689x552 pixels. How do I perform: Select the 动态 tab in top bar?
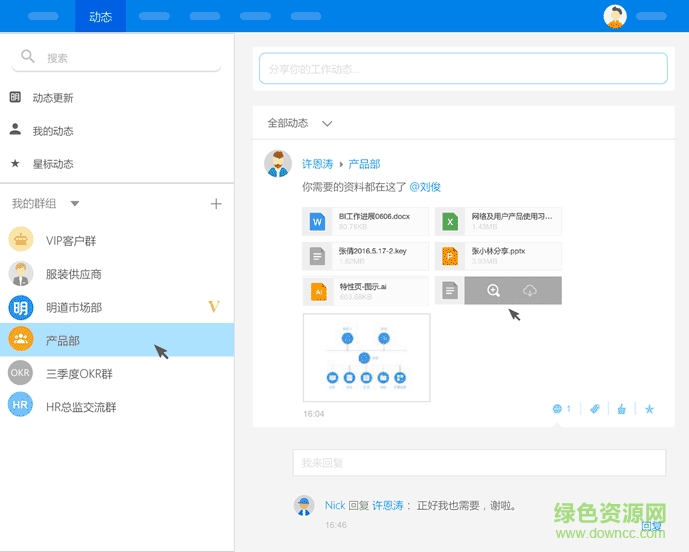(x=100, y=16)
